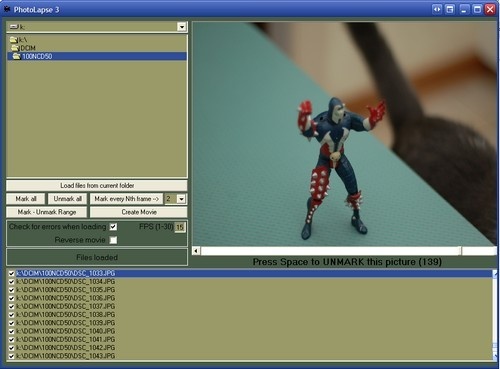This screenshot has width=500, height=369.
Task: Click the file list vertical scrollbar
Action: coord(495,315)
